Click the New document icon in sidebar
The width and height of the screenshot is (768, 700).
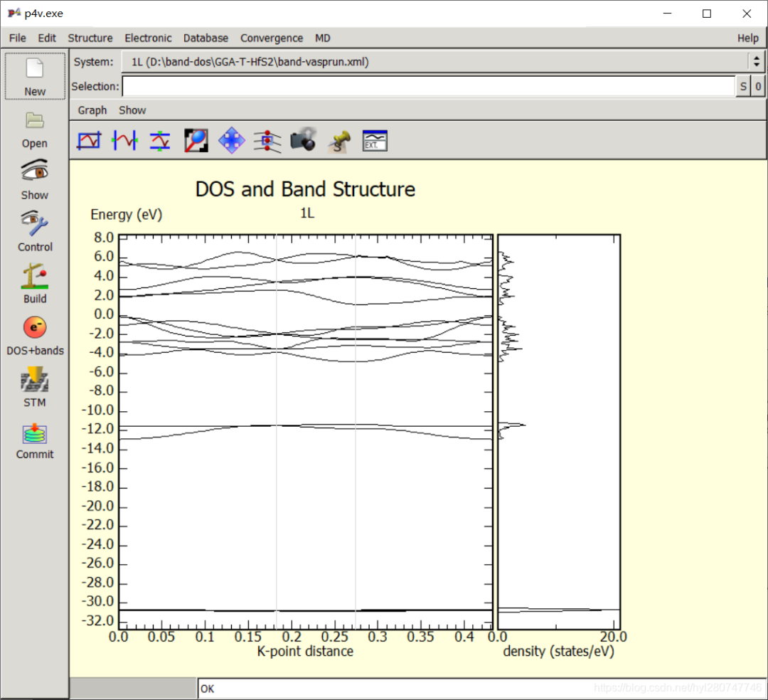[x=35, y=68]
